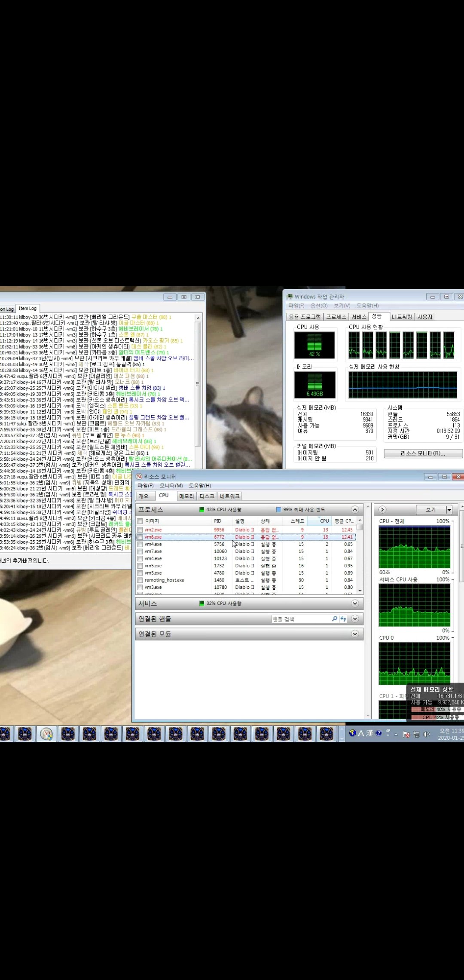Switch to 프로세스 tab in Task Manager
464x980 pixels.
[x=336, y=317]
